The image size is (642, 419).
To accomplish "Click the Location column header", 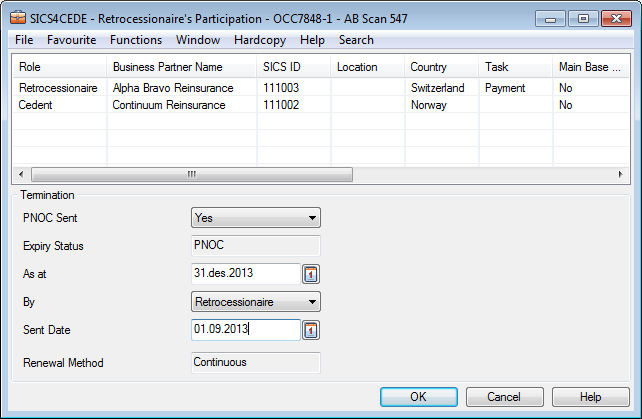I will pos(368,67).
